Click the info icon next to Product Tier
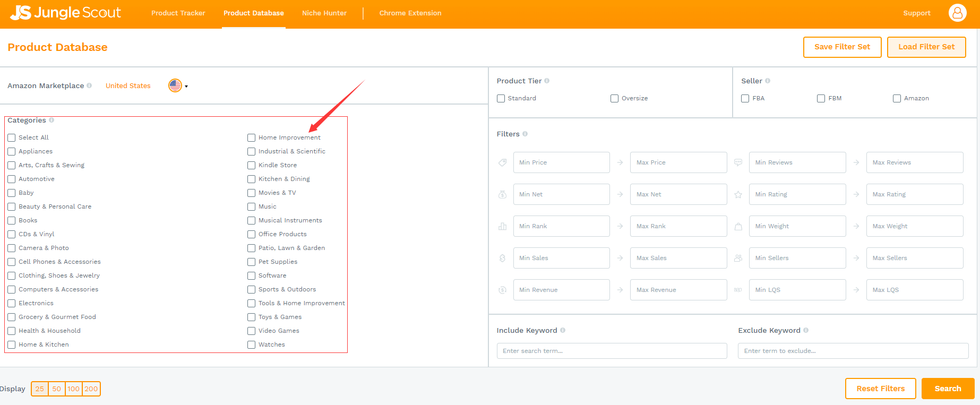 tap(547, 81)
